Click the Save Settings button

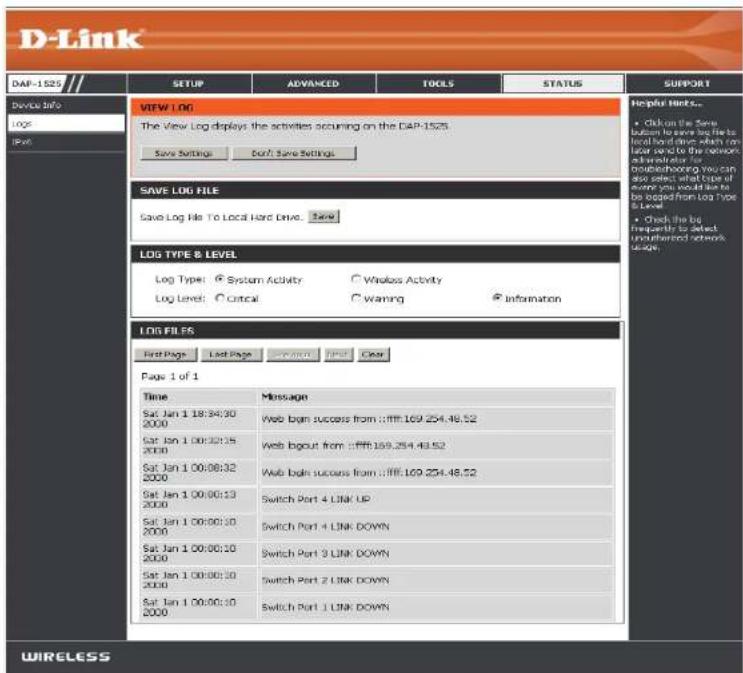[184, 153]
